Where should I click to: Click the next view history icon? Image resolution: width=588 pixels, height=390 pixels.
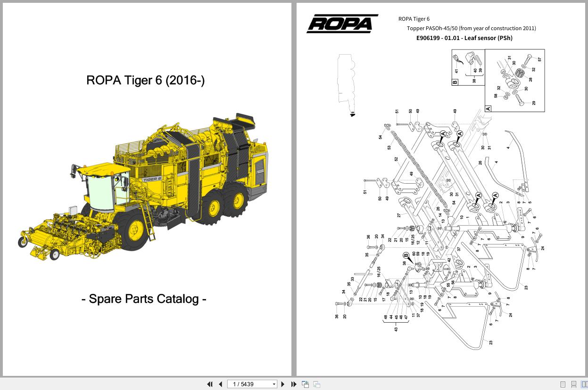(x=317, y=384)
